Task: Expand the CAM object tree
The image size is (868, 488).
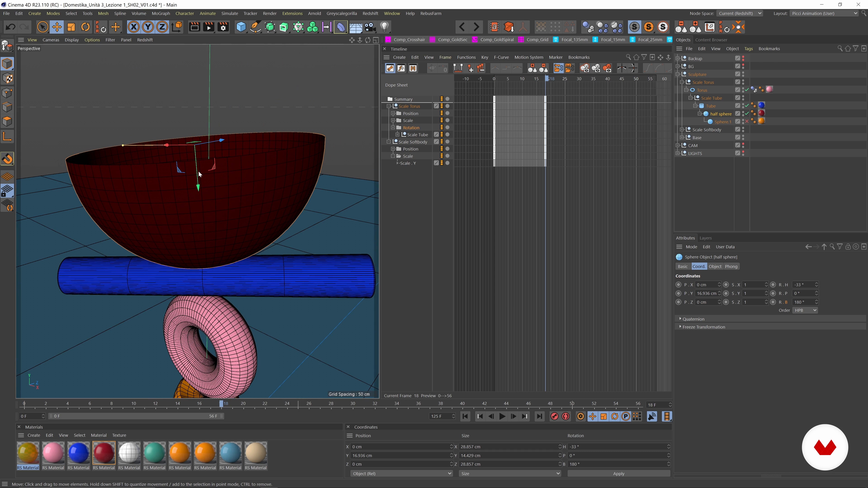Action: (x=678, y=145)
